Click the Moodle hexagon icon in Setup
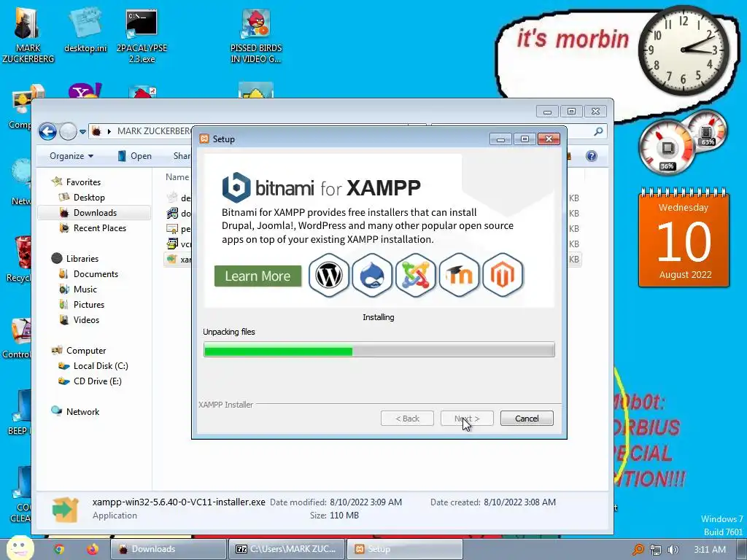Viewport: 747px width, 560px height. point(459,275)
